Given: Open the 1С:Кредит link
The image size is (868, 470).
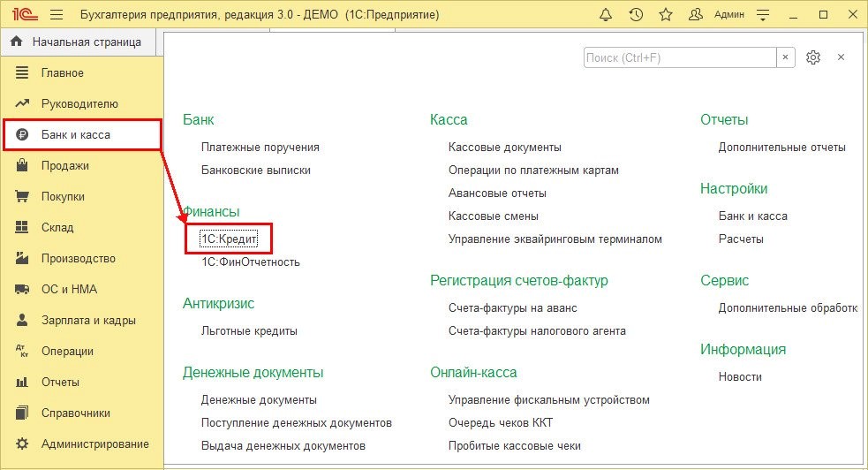Looking at the screenshot, I should click(229, 239).
